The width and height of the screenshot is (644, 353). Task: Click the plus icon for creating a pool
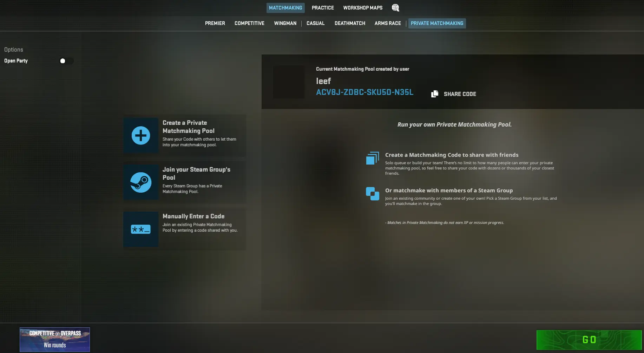(141, 135)
